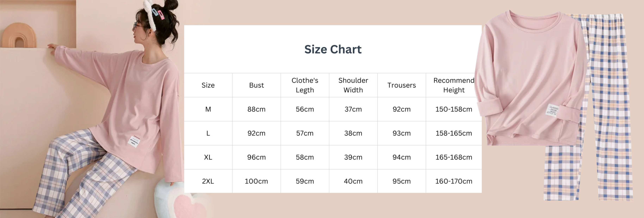Screen dimensions: 644x218
Task: Select the 94cm trousers cell
Action: tap(402, 157)
